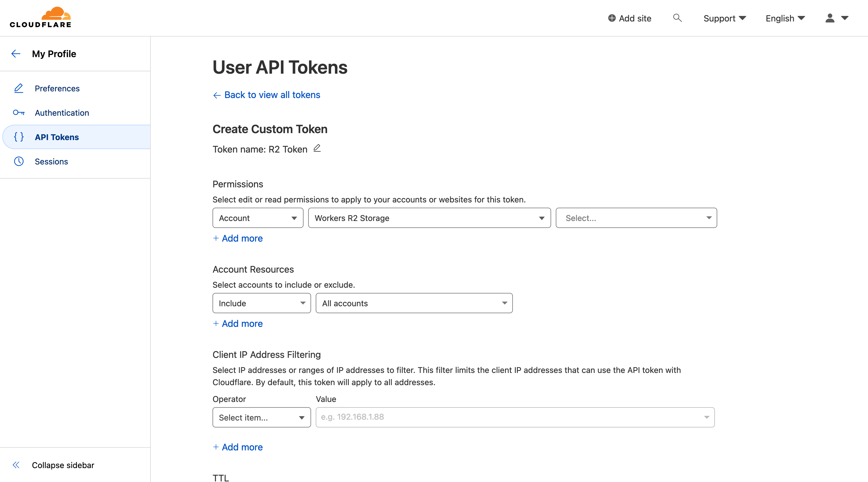
Task: Open the permission level Select... dropdown
Action: (x=636, y=218)
